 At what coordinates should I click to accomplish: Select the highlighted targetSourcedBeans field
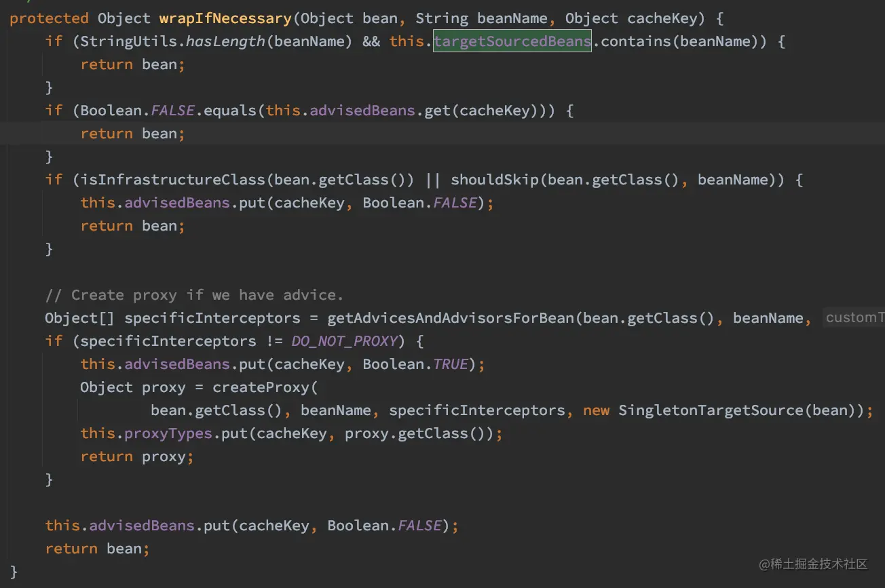[512, 41]
